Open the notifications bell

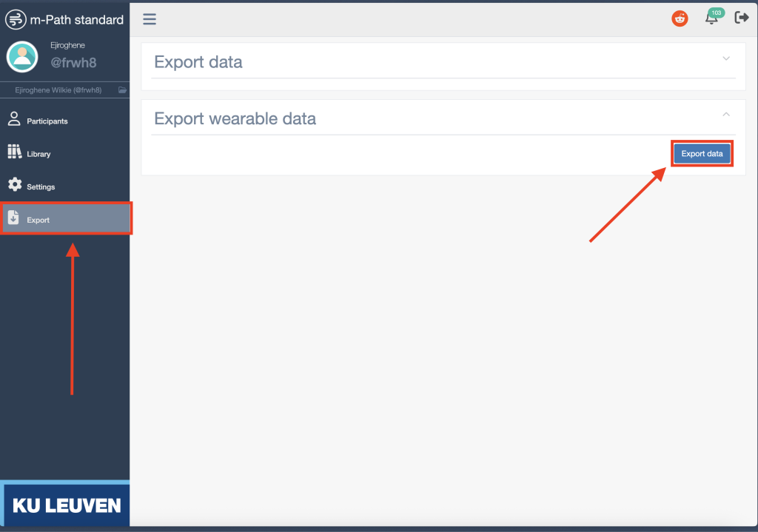click(712, 18)
